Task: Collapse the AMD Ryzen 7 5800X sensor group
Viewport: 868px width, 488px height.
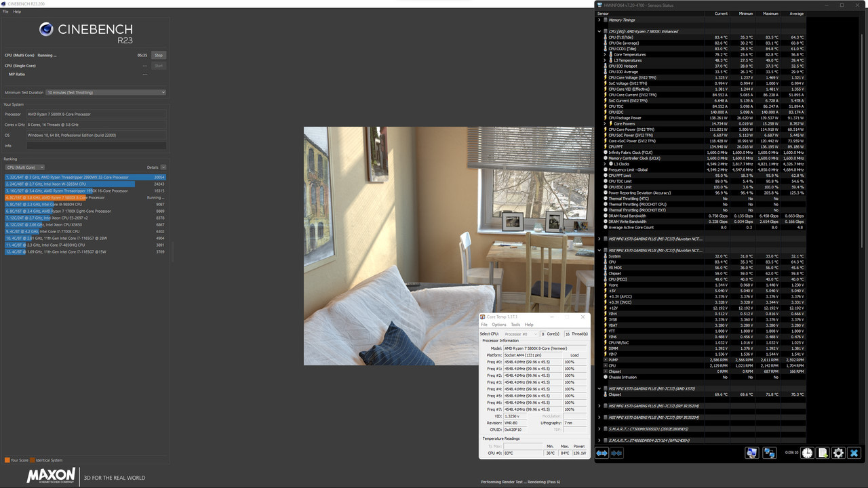Action: (x=599, y=31)
